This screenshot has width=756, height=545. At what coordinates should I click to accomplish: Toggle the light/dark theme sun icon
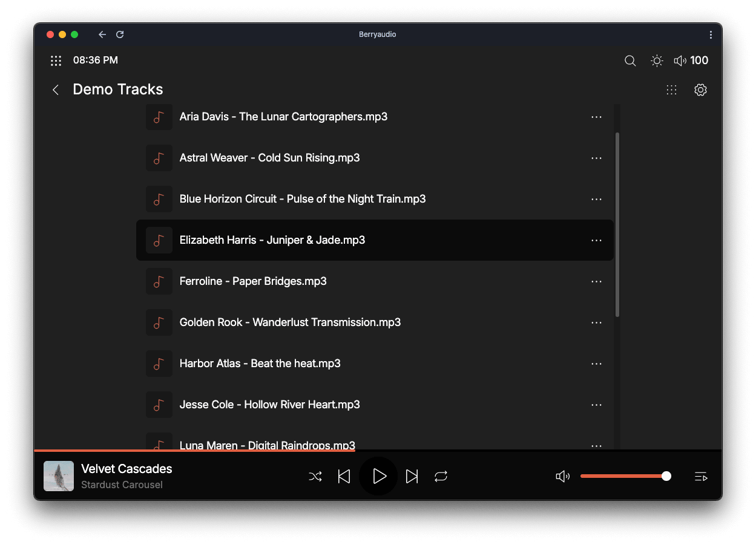657,60
